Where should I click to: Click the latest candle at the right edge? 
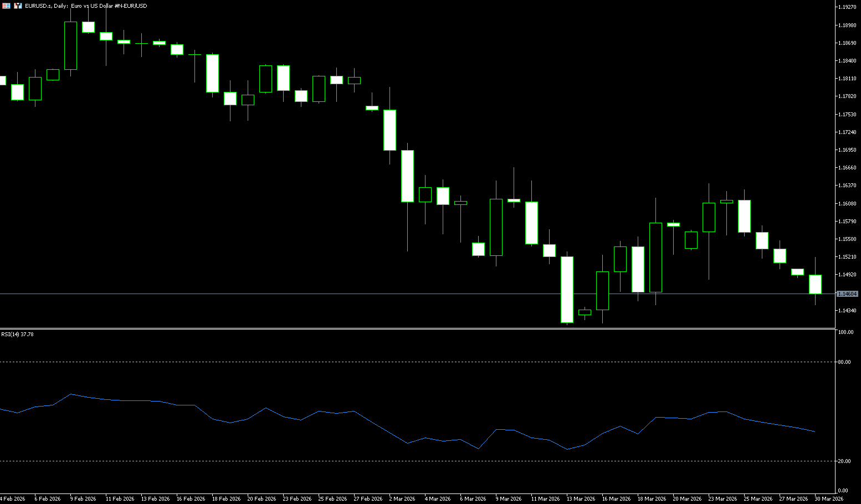(815, 284)
